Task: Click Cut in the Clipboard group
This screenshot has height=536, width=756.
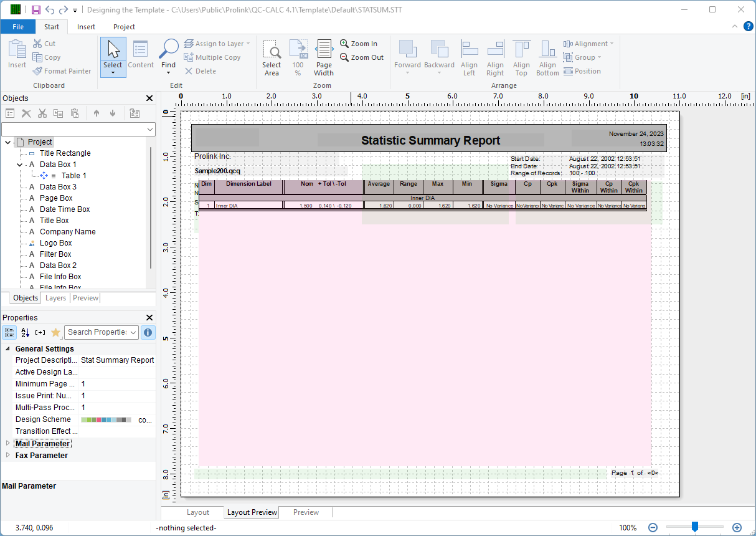Action: 44,44
